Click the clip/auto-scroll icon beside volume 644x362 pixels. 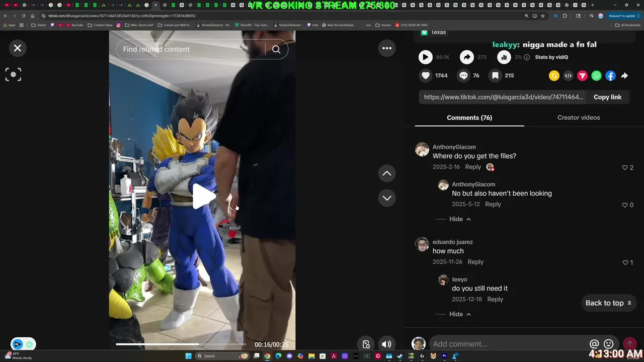pyautogui.click(x=366, y=344)
